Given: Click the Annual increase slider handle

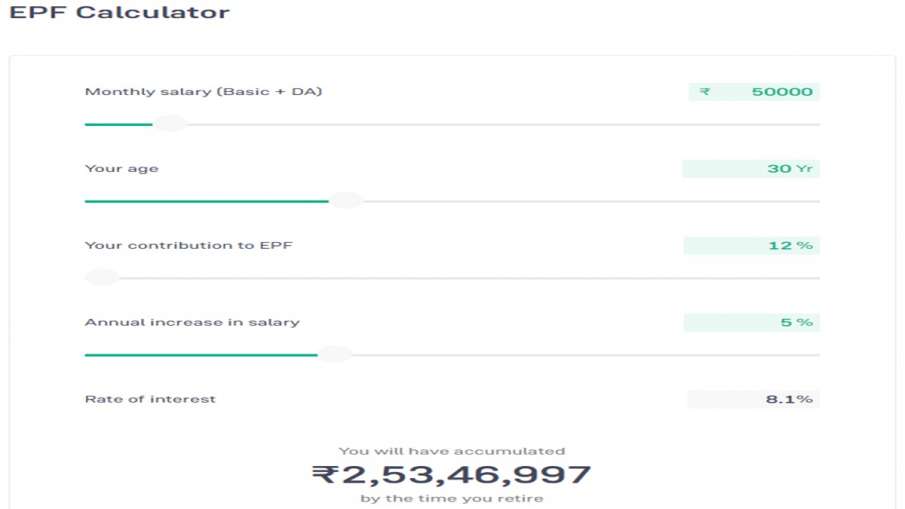Looking at the screenshot, I should point(334,354).
